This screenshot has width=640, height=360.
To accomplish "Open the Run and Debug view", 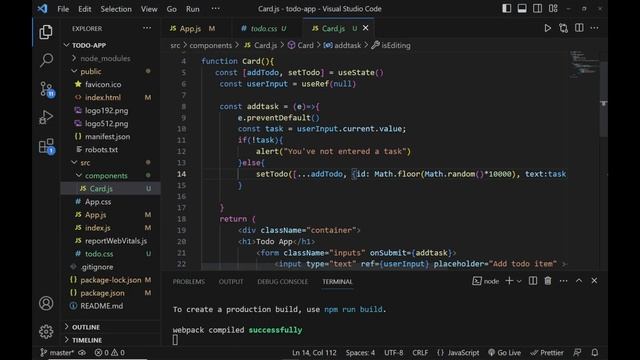I will (x=46, y=118).
